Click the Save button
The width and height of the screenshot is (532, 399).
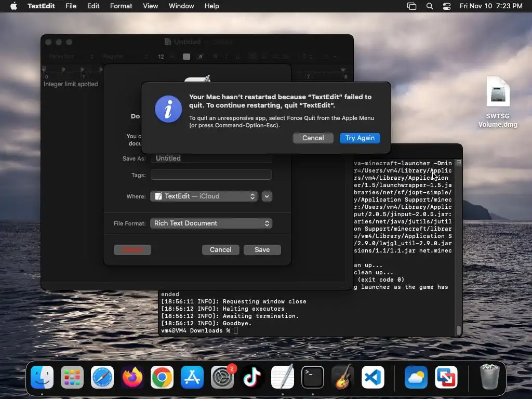click(262, 250)
